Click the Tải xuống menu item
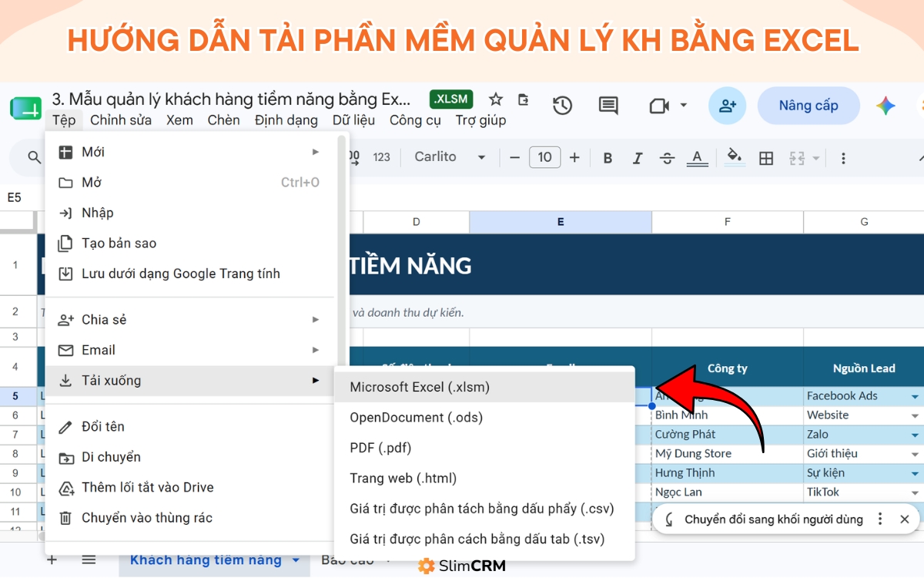The height and width of the screenshot is (578, 924). pos(190,381)
